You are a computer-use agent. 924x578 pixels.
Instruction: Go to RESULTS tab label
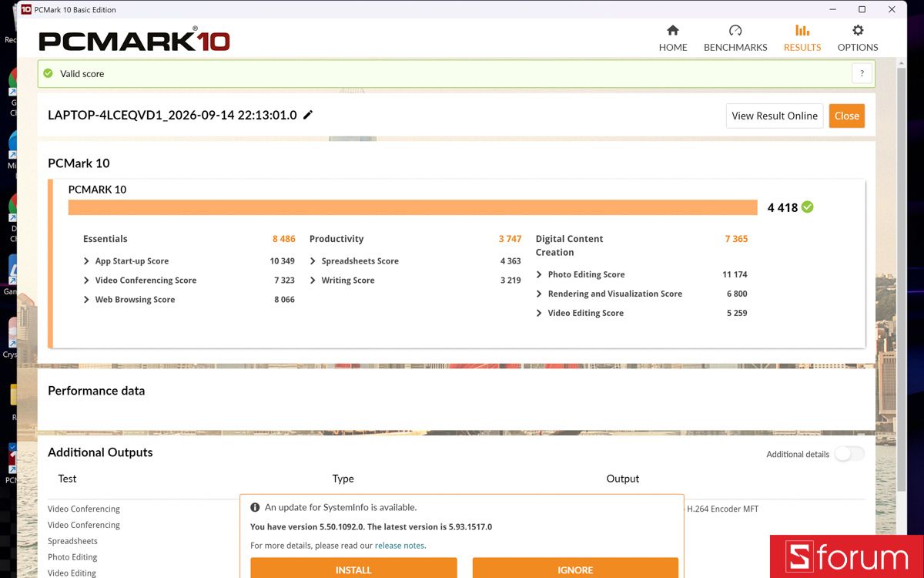click(x=802, y=47)
